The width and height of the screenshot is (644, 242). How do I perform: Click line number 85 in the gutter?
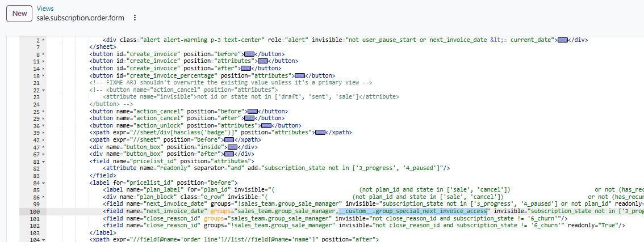(36, 189)
